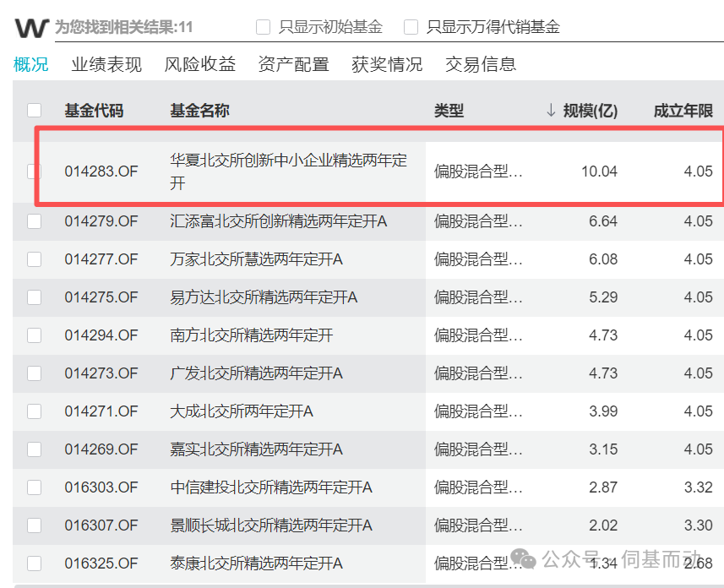The height and width of the screenshot is (588, 724).
Task: Open fund 万家北交所慧选两年定开A
Action: 256,259
